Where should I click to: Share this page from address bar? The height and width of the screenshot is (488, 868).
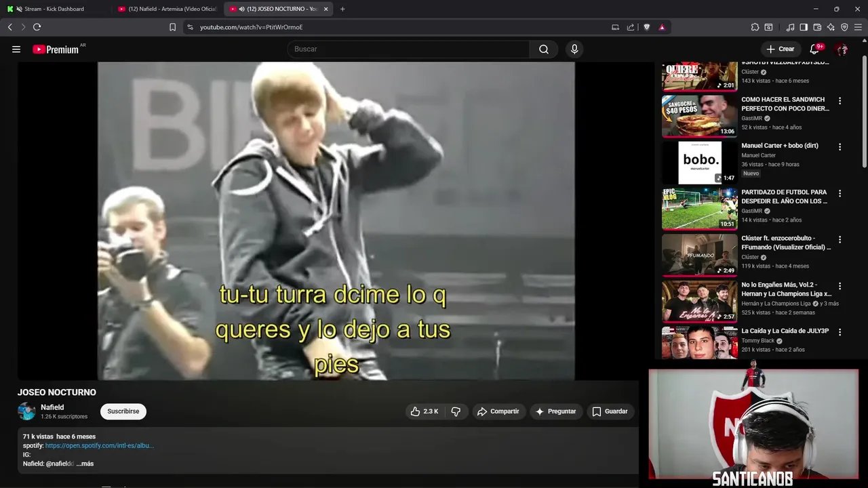coord(631,27)
